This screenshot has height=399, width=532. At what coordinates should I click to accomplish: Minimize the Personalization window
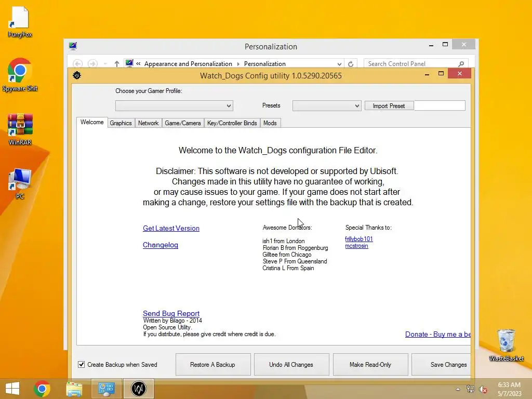[431, 45]
